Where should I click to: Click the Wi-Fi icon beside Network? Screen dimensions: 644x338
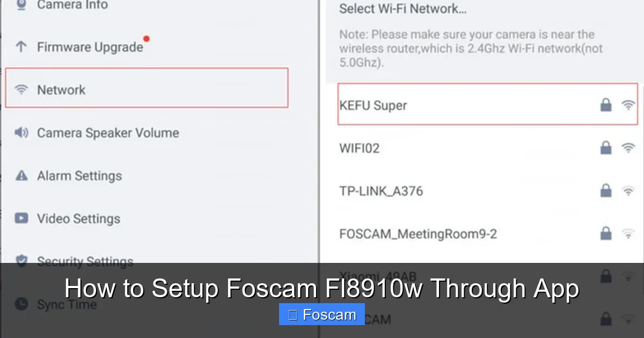tap(21, 90)
